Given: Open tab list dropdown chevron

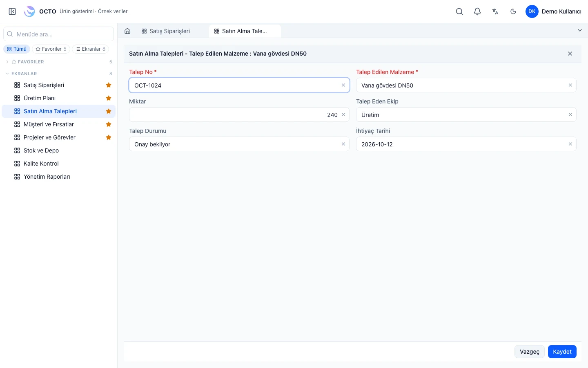Looking at the screenshot, I should 580,31.
